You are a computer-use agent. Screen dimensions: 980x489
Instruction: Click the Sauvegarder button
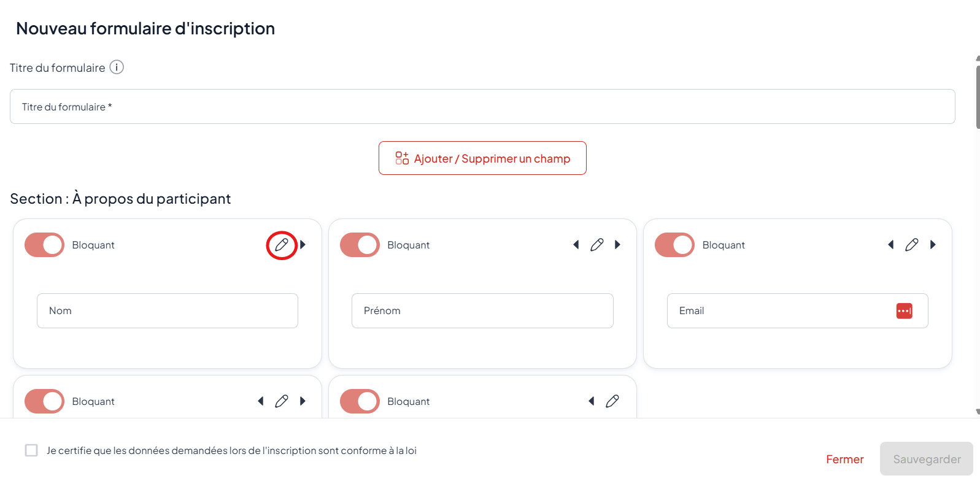(926, 459)
